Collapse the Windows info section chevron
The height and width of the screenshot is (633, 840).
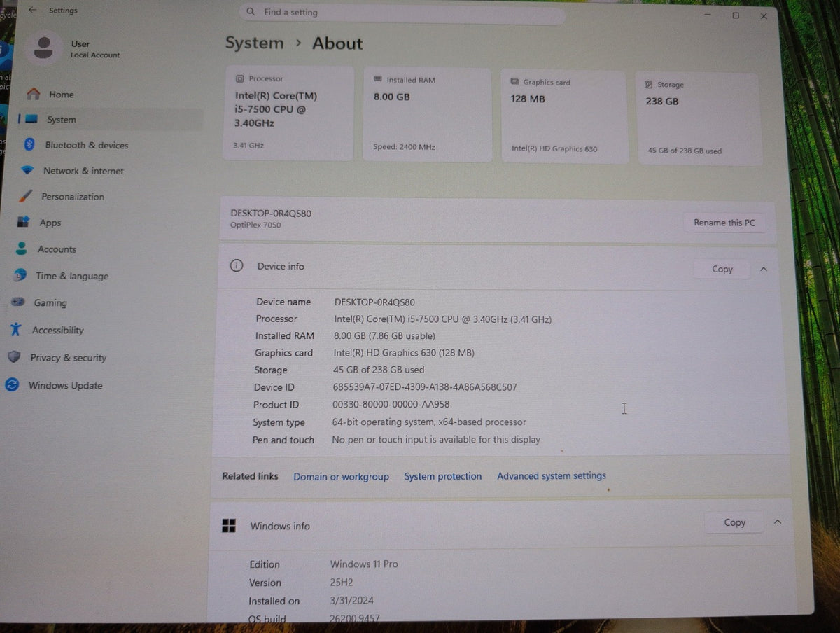point(778,522)
